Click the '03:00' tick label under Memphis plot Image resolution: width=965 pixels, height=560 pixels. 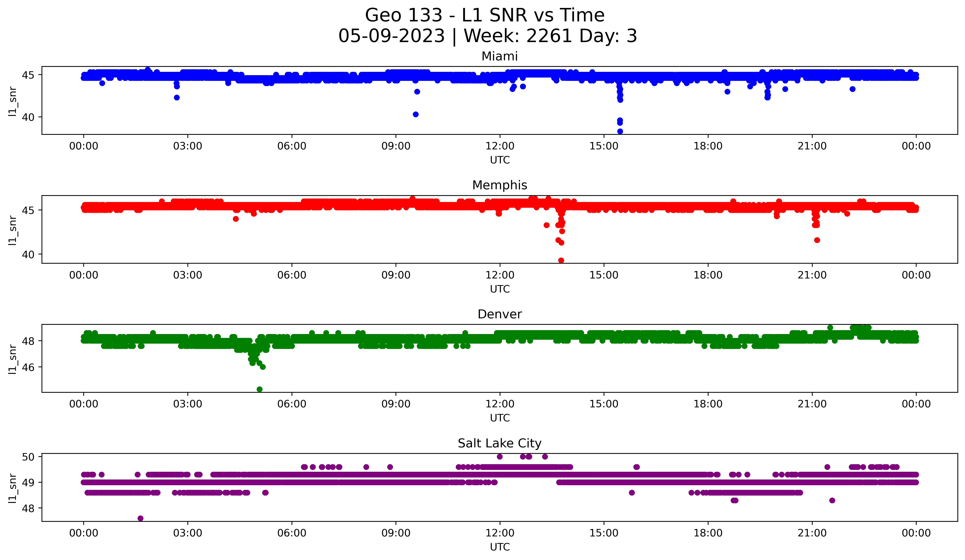(x=188, y=275)
